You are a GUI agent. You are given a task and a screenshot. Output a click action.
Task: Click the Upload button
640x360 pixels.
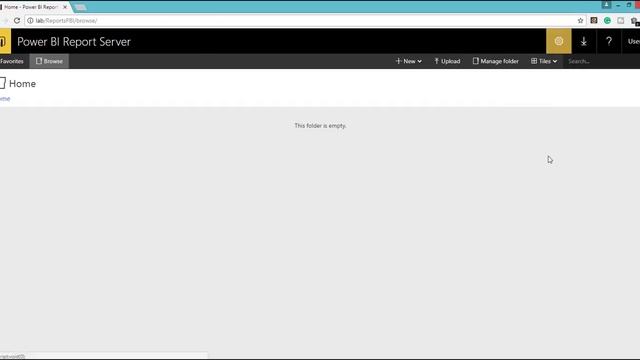(447, 61)
